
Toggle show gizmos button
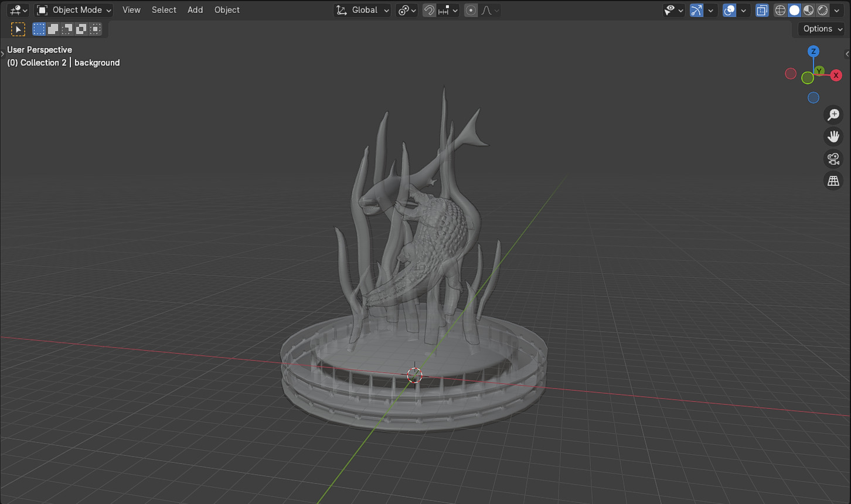(x=696, y=10)
